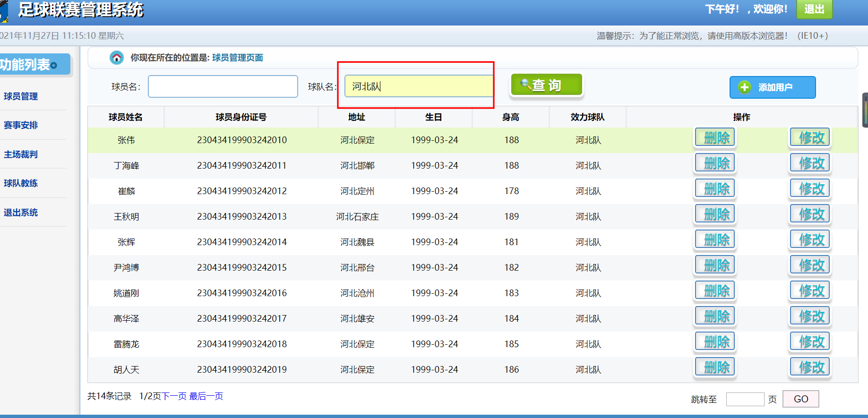
Task: Edit player 丁海峰
Action: 810,163
